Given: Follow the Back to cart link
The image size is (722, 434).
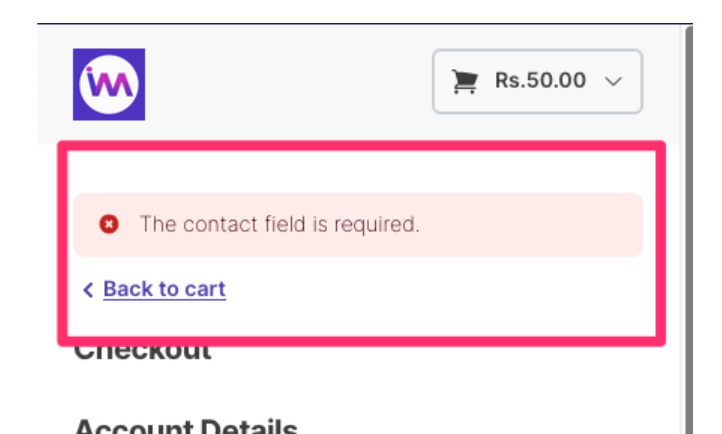Looking at the screenshot, I should click(164, 289).
